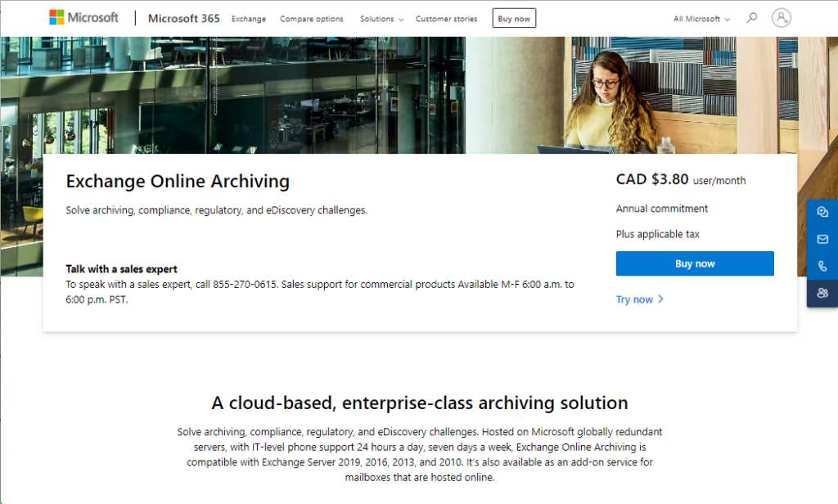The height and width of the screenshot is (504, 838).
Task: Open the chat with sales icon
Action: tap(822, 211)
